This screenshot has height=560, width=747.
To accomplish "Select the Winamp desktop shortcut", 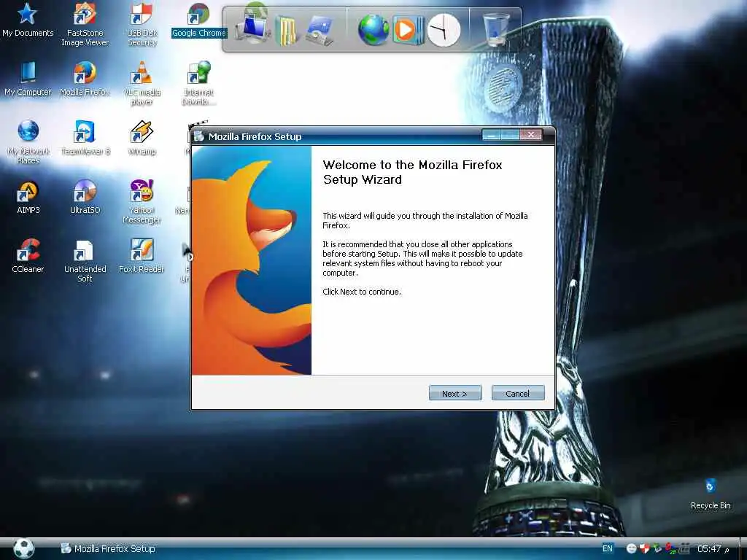I will tap(142, 138).
